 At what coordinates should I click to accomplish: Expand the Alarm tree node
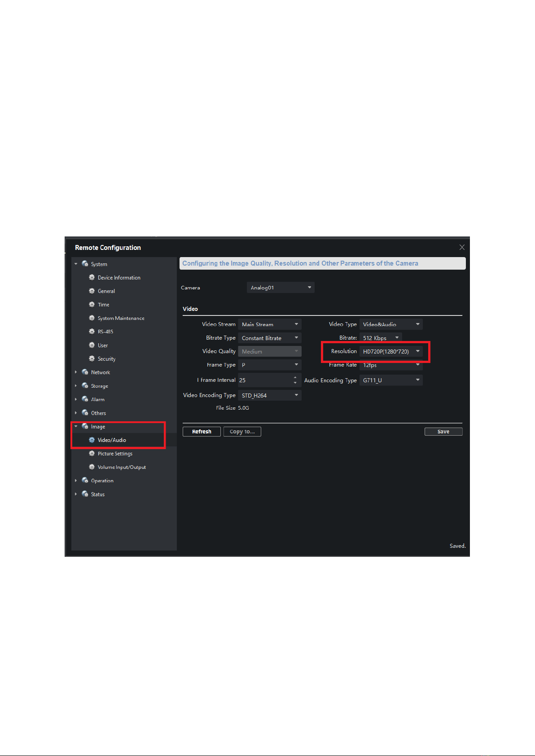pyautogui.click(x=76, y=399)
